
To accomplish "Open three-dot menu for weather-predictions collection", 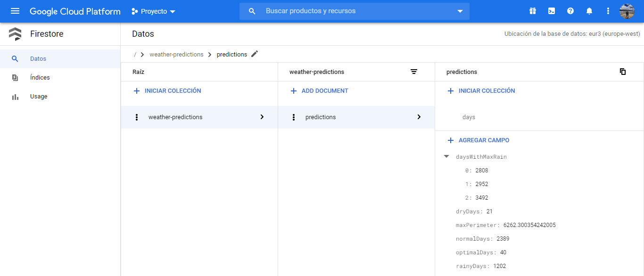I will point(137,117).
